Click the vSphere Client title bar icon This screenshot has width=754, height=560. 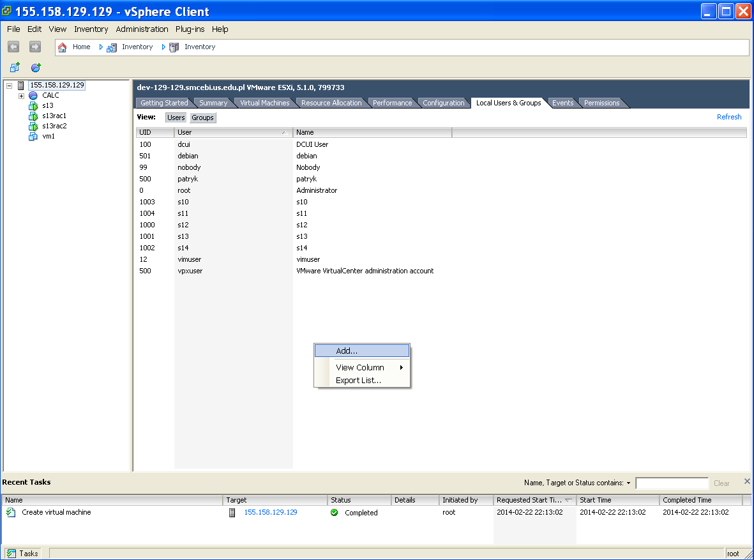click(7, 11)
